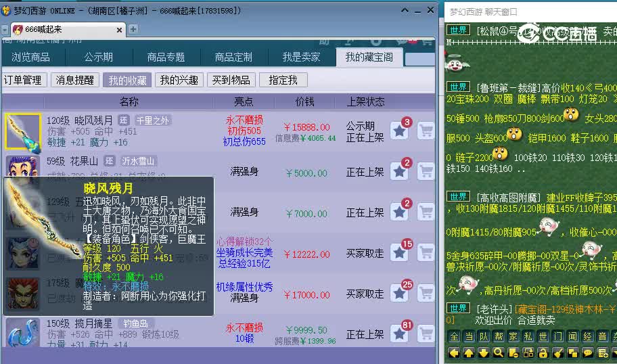Select 我的藏宝阁 tab
Viewport: 617px width, 364px height.
(x=369, y=58)
